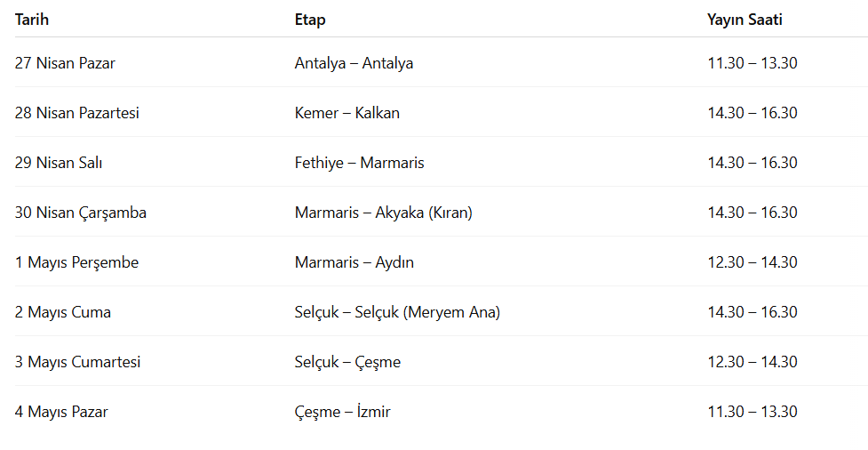Select the Marmaris – Aydın stage cell
The width and height of the screenshot is (868, 450).
click(x=354, y=262)
